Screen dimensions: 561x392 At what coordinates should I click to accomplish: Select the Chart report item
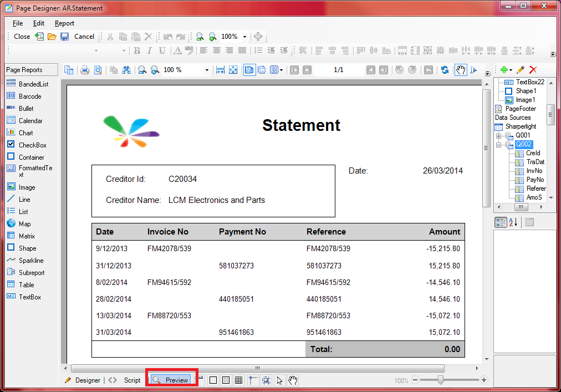pos(20,133)
